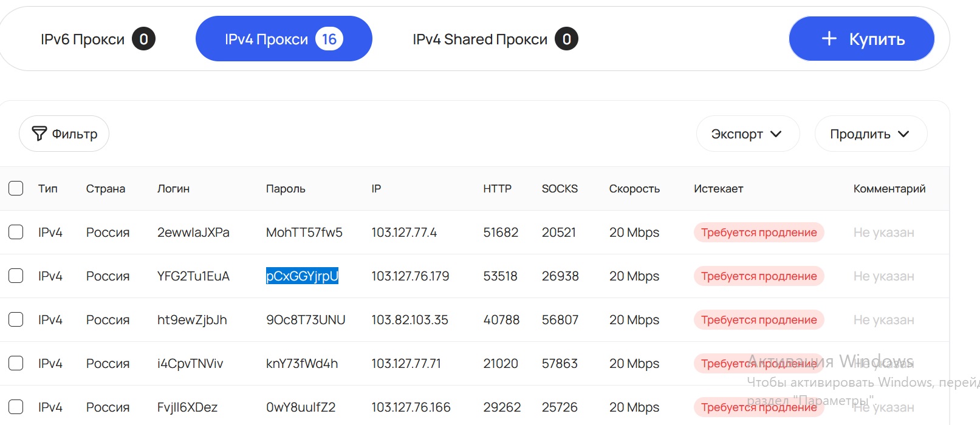Click the funnel icon in Фильтр
980x425 pixels.
pos(39,134)
